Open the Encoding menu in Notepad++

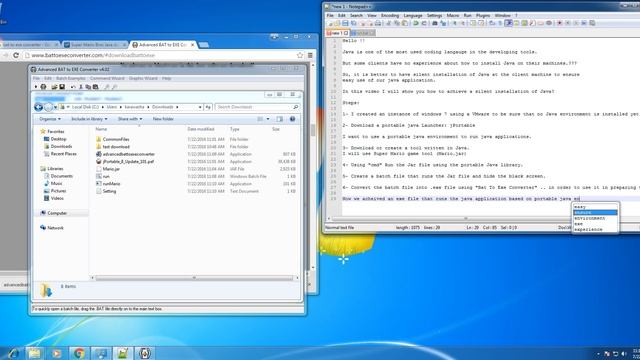click(x=390, y=16)
